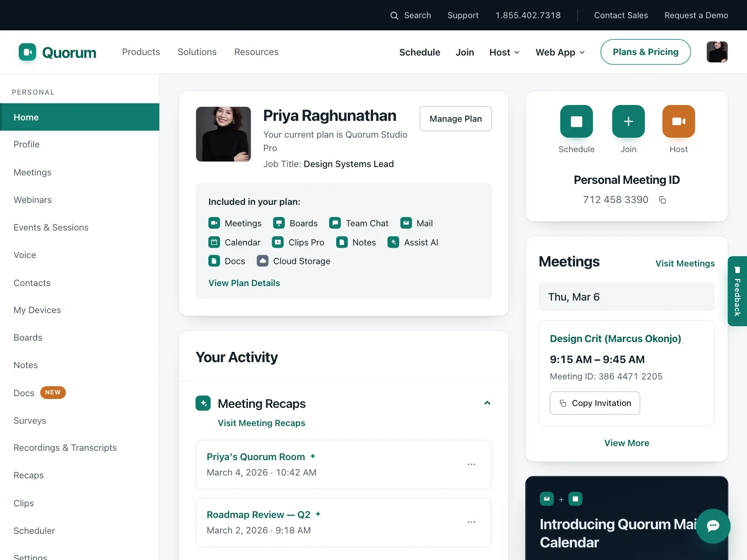Copy the Personal Meeting ID

(662, 200)
